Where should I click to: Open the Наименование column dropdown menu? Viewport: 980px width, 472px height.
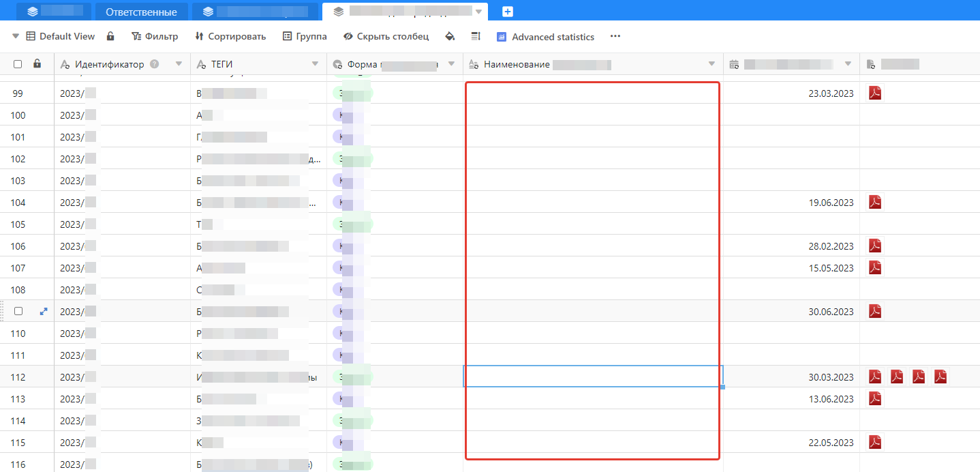coord(711,64)
